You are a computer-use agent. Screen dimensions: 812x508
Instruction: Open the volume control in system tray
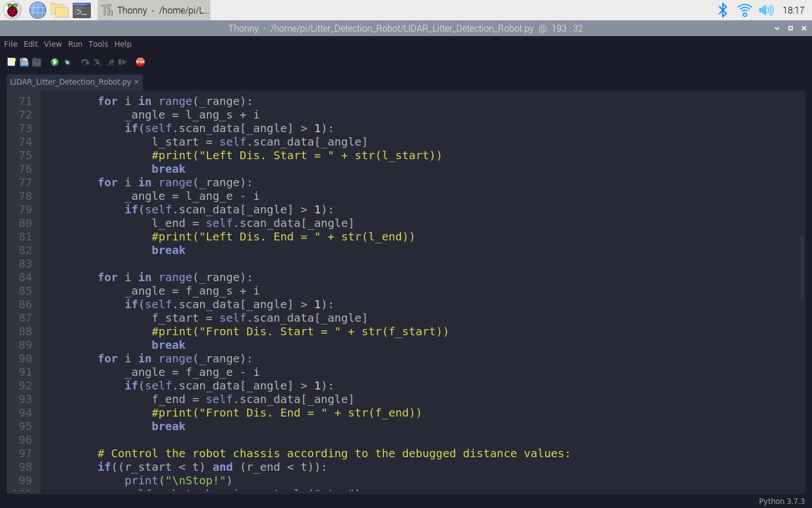pyautogui.click(x=766, y=10)
